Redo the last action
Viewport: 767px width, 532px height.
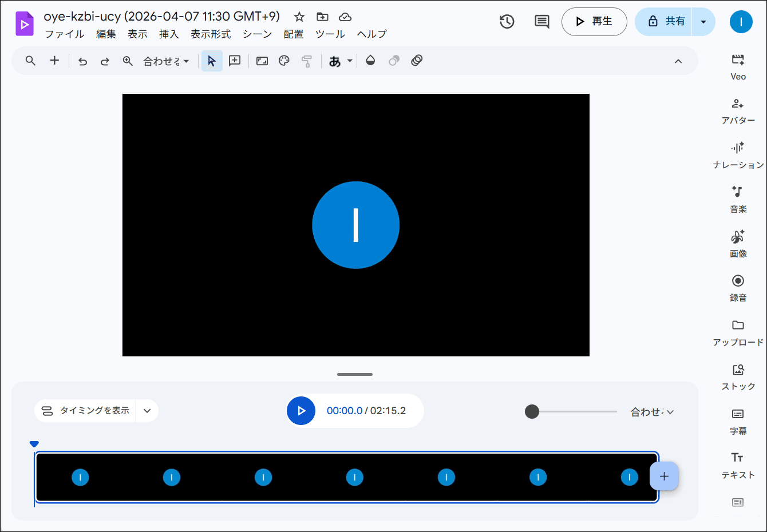pos(105,61)
